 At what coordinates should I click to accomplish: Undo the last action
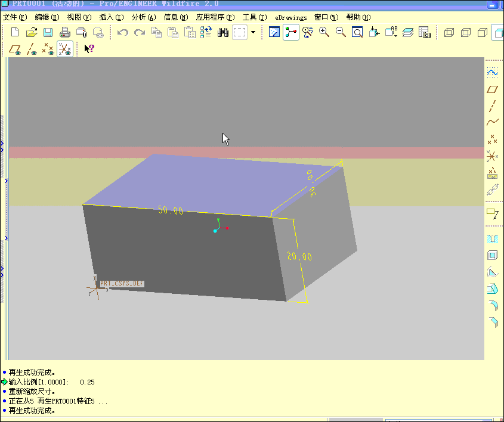pyautogui.click(x=122, y=32)
